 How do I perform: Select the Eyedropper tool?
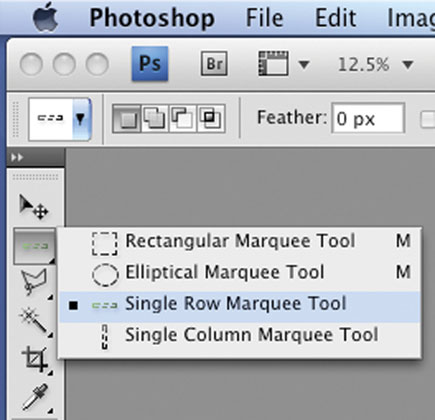coord(35,397)
